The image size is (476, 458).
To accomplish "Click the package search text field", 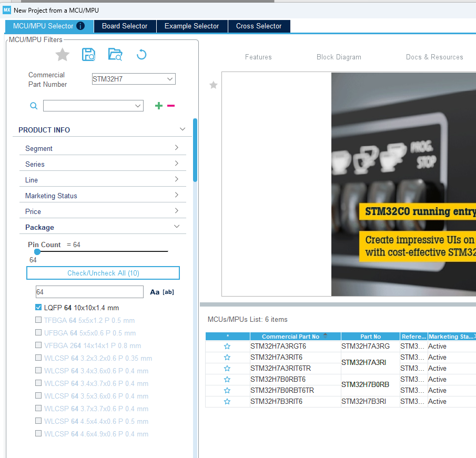I will [x=89, y=292].
